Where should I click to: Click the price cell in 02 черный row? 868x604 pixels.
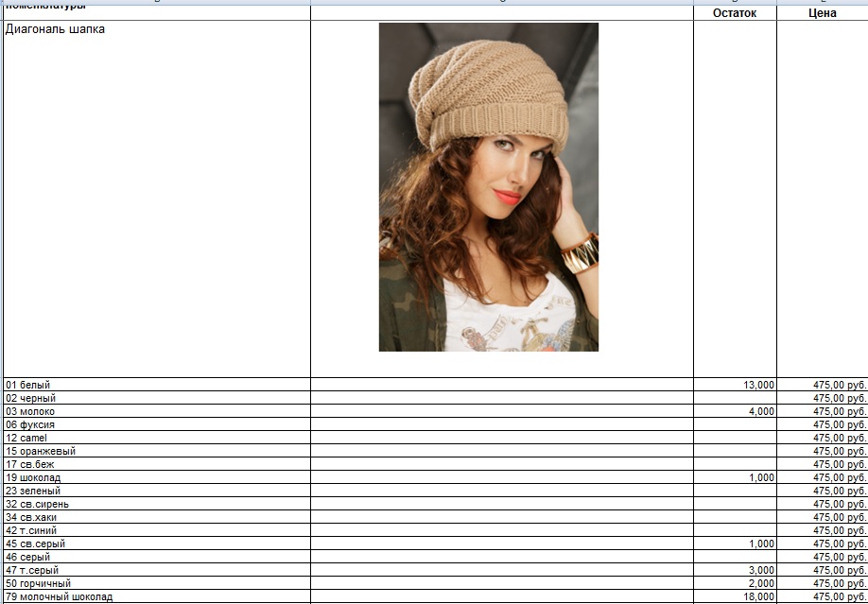pos(822,398)
